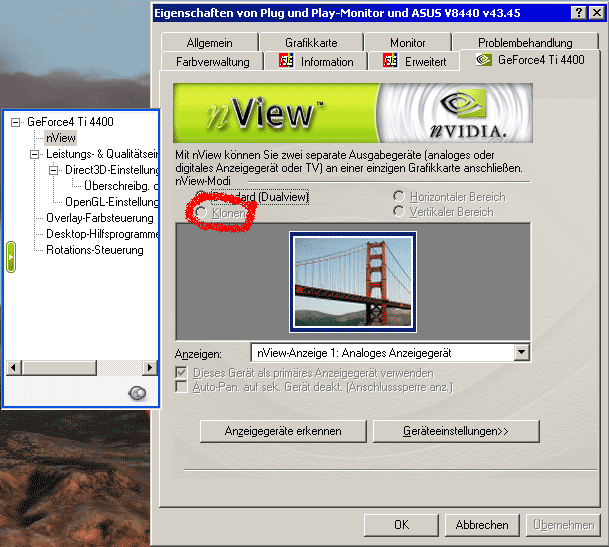Screen dimensions: 609x547
Task: Open the Farbverwaltung tab
Action: click(212, 61)
